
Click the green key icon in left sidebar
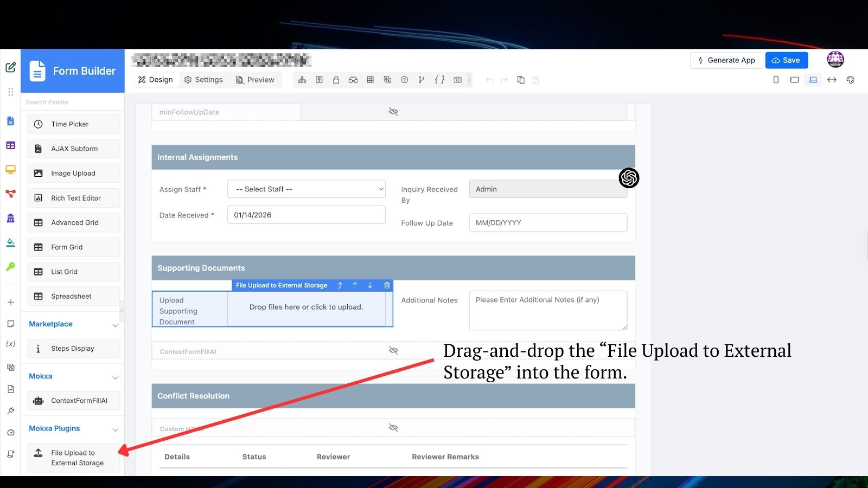10,267
